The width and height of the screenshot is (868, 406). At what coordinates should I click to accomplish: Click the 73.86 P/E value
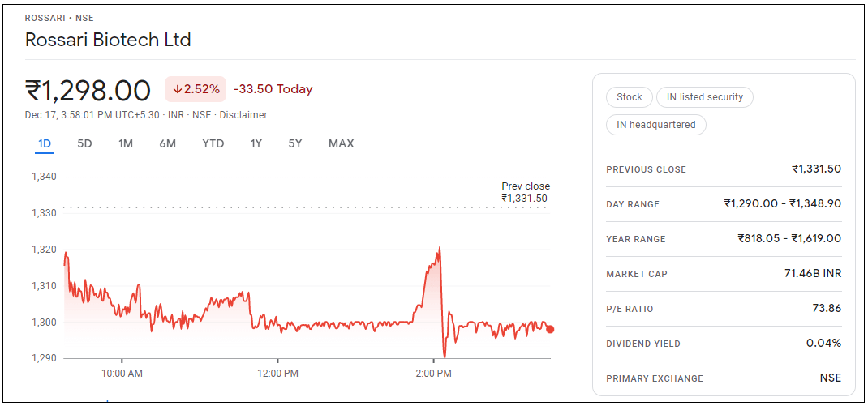click(x=827, y=309)
